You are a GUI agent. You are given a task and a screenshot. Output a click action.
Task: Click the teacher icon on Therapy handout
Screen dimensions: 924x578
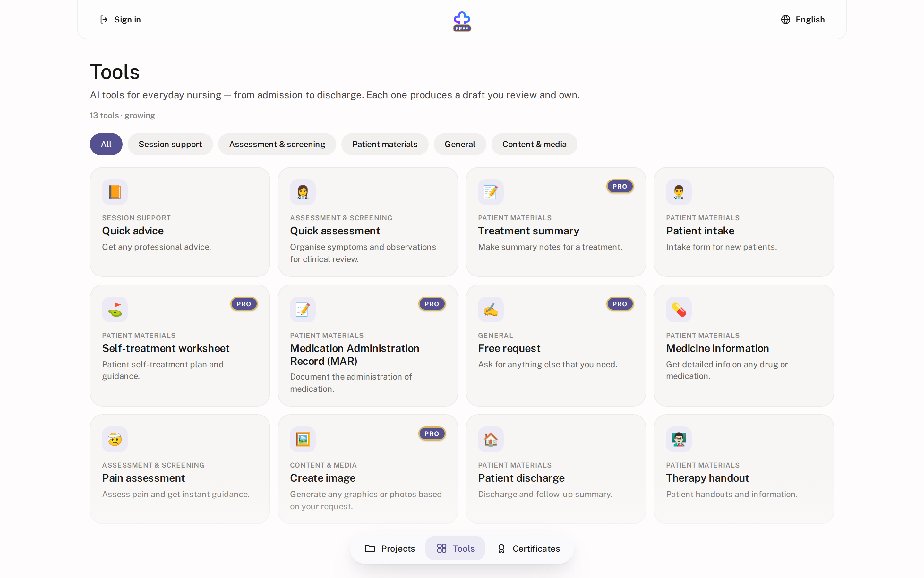(679, 439)
